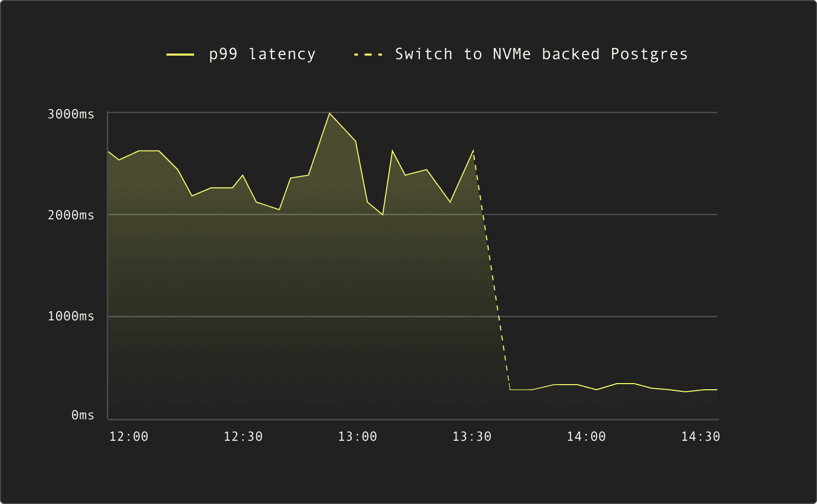
Task: Click the 2000ms dip near 13:15
Action: [382, 215]
